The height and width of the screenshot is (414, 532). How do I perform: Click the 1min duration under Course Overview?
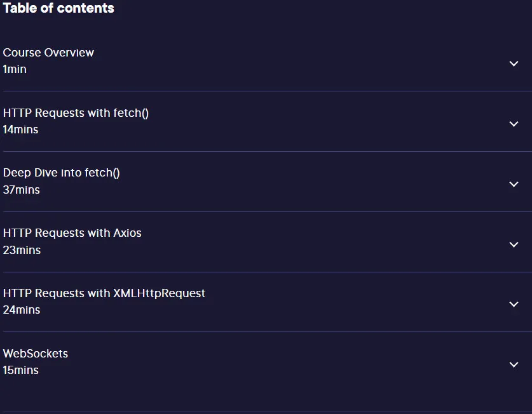pos(15,69)
